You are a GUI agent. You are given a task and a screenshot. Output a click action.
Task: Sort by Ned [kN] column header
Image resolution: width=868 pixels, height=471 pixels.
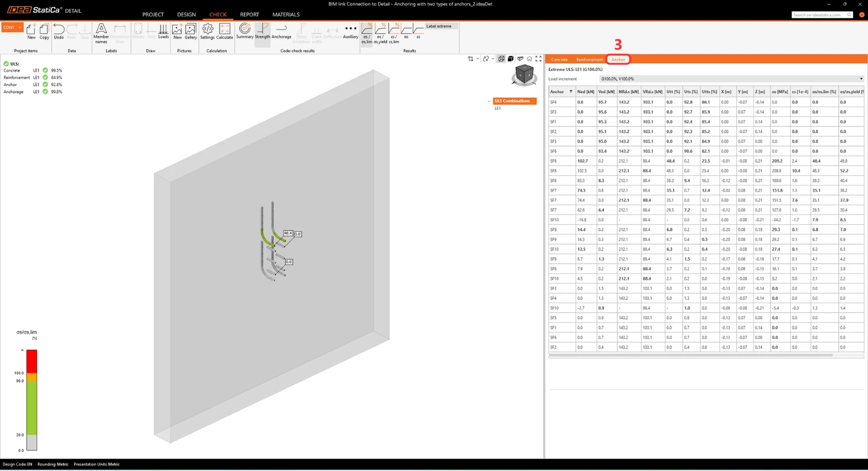(586, 92)
